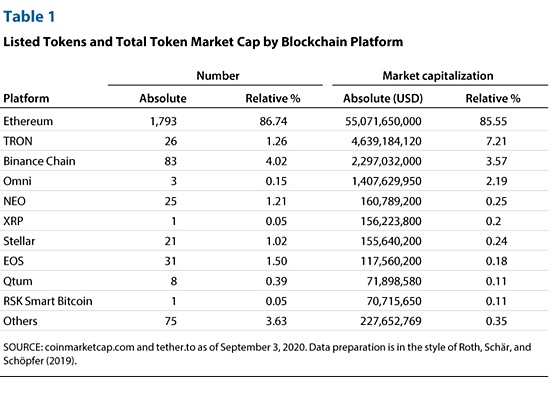This screenshot has width=554, height=399.
Task: Click Ethereum's 55,071,650,000 market cap value
Action: click(x=383, y=122)
